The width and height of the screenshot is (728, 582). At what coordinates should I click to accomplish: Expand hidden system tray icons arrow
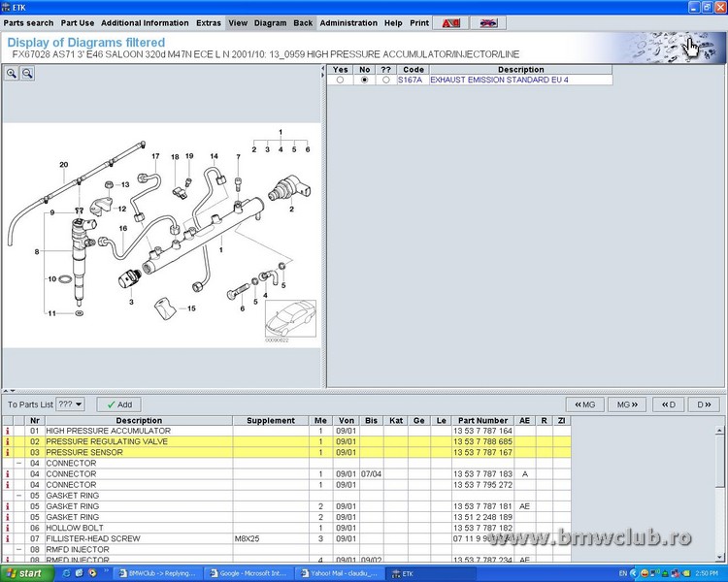(x=633, y=573)
